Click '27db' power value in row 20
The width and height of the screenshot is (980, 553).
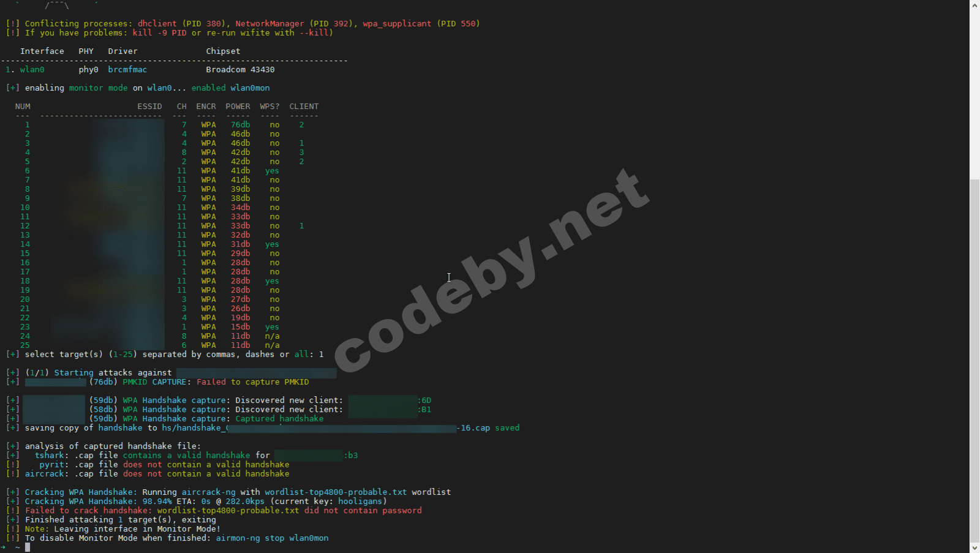point(240,299)
